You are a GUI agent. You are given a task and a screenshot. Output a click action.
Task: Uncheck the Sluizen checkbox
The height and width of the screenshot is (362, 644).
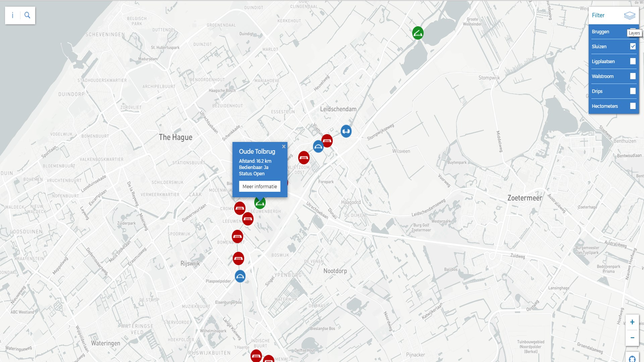[633, 47]
